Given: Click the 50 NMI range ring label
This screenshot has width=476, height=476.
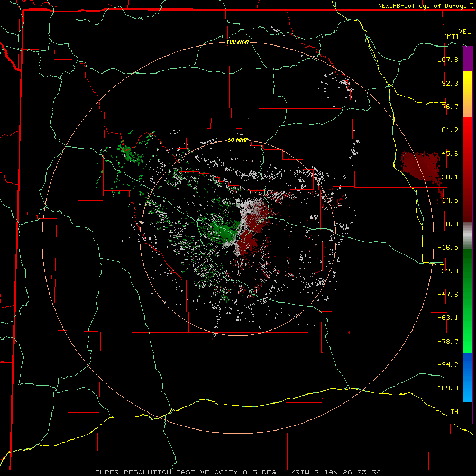Looking at the screenshot, I should 237,140.
